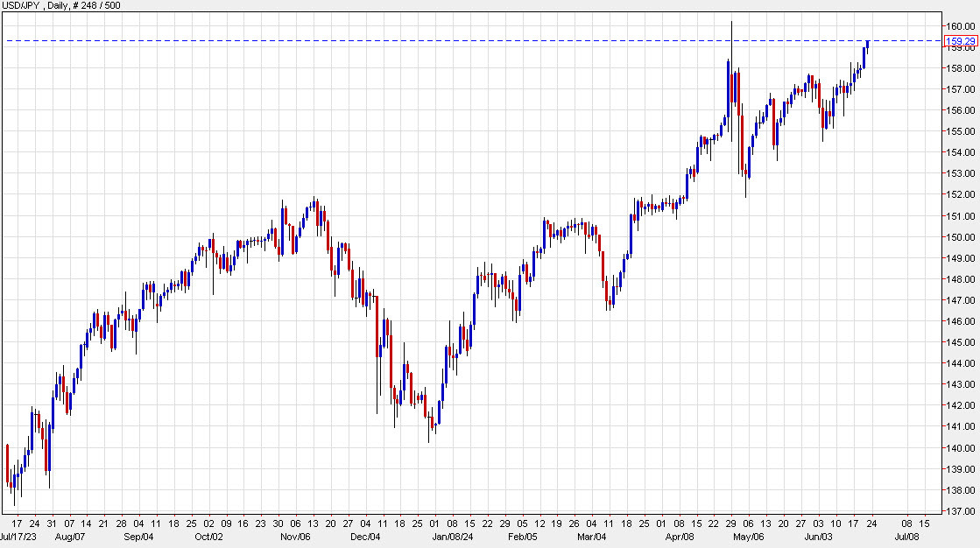Click the 160.00 price axis label
This screenshot has height=548, width=980.
point(961,26)
